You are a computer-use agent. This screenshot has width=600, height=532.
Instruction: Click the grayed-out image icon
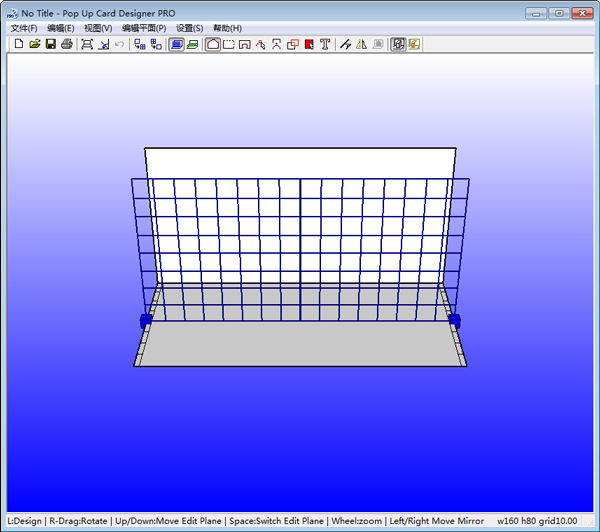point(378,44)
